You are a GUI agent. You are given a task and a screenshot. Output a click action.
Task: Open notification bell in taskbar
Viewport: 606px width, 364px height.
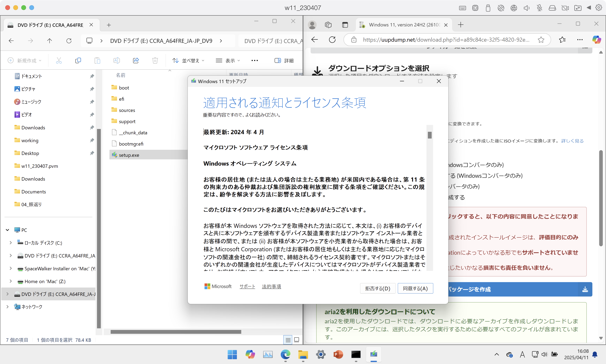point(595,354)
